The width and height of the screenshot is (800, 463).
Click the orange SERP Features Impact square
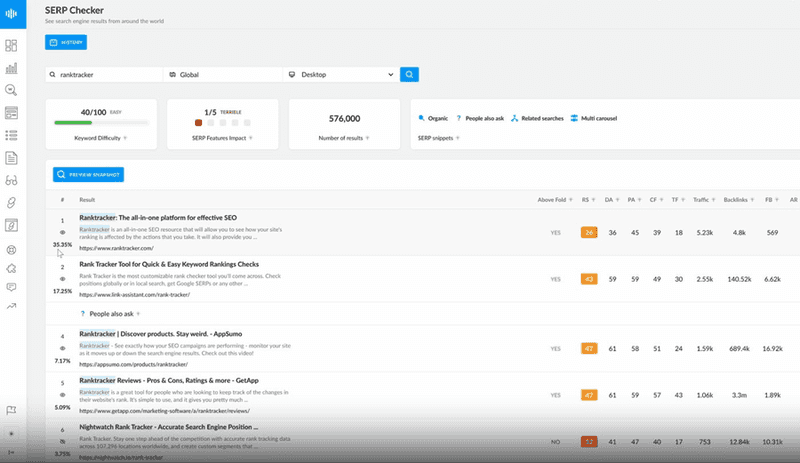[198, 123]
